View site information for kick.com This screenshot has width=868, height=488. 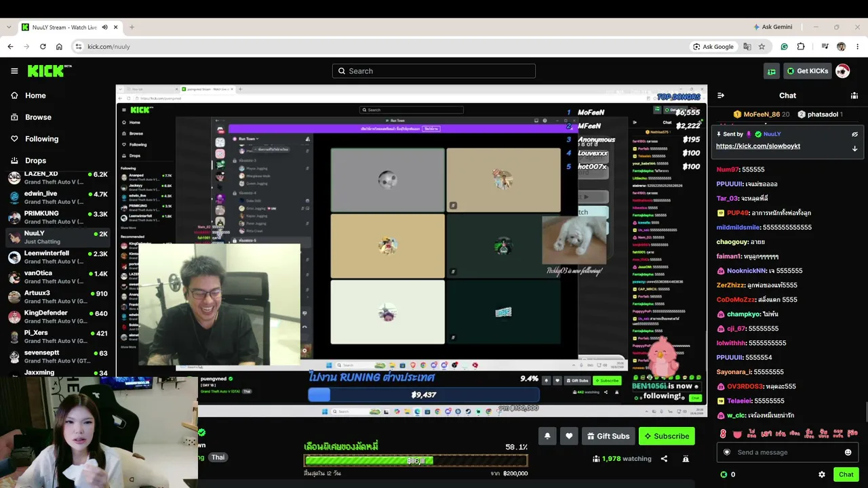(x=79, y=47)
